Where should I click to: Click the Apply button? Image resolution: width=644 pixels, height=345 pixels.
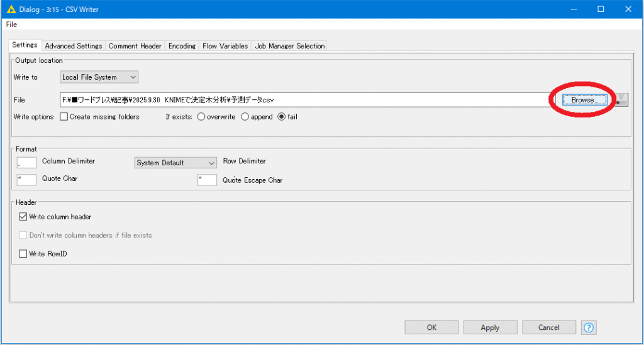(490, 327)
